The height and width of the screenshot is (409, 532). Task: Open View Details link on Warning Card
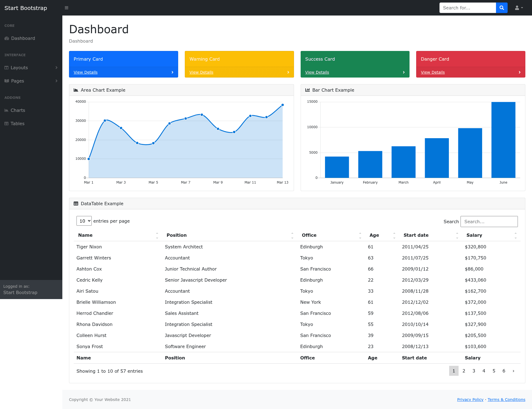[x=201, y=72]
